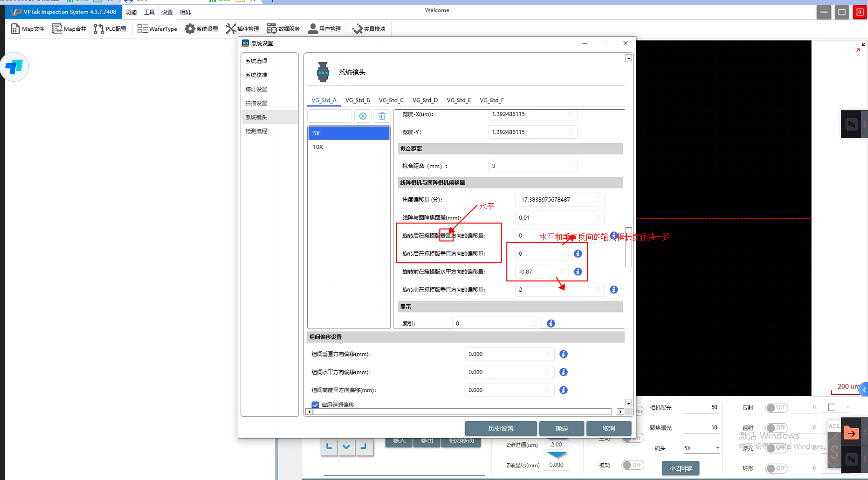Click 历史设置 button
This screenshot has height=480, width=868.
point(501,428)
